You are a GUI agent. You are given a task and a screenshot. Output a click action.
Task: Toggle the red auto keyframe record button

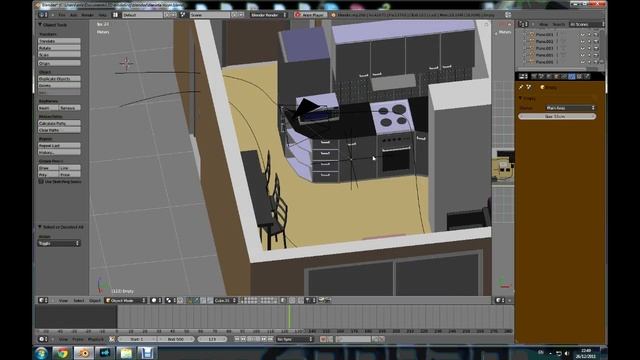323,339
